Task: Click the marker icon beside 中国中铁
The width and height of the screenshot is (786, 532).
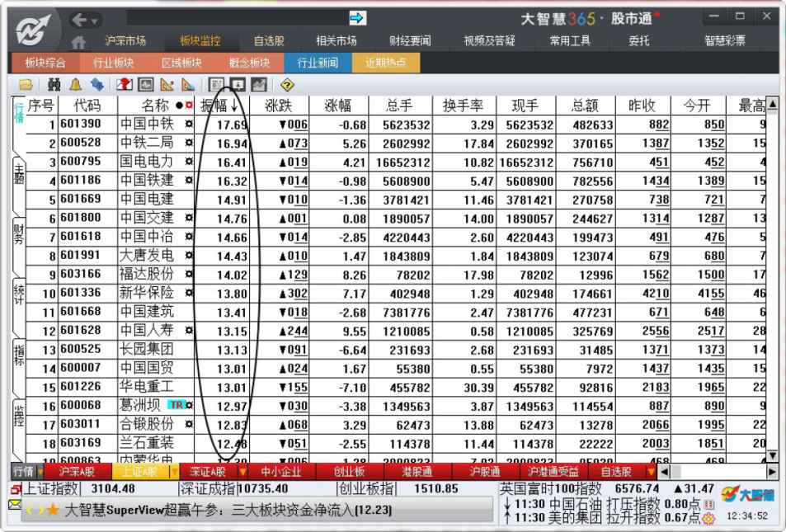Action: tap(189, 124)
